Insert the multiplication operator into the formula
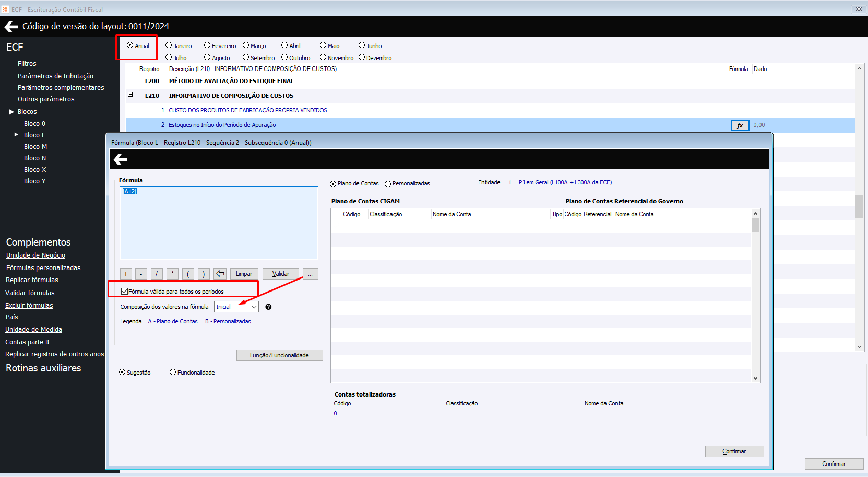This screenshot has width=868, height=477. (x=172, y=274)
